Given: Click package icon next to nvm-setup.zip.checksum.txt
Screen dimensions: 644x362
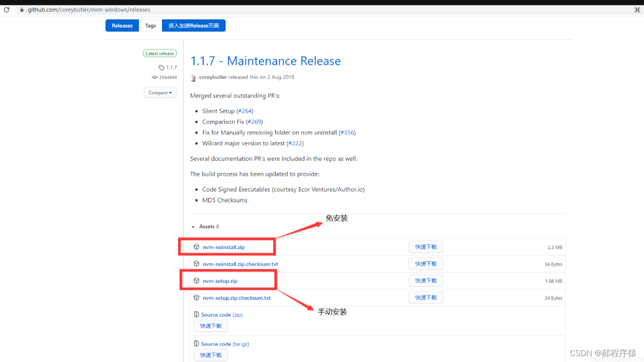Looking at the screenshot, I should point(196,298).
